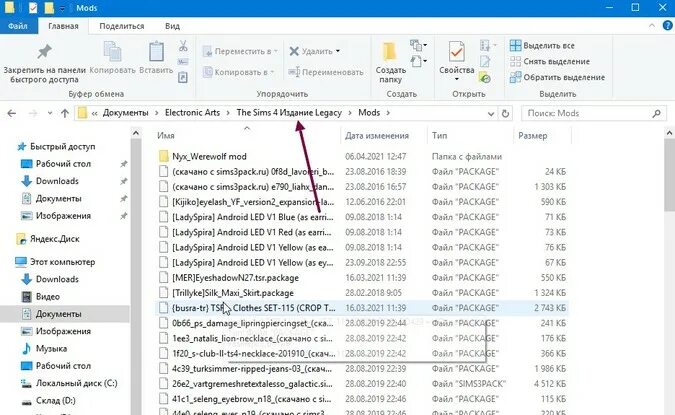Open the Easy access dropdown in Create group

click(x=418, y=61)
